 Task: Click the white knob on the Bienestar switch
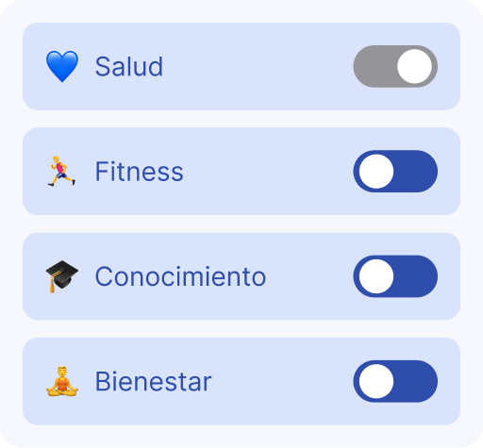pyautogui.click(x=376, y=381)
